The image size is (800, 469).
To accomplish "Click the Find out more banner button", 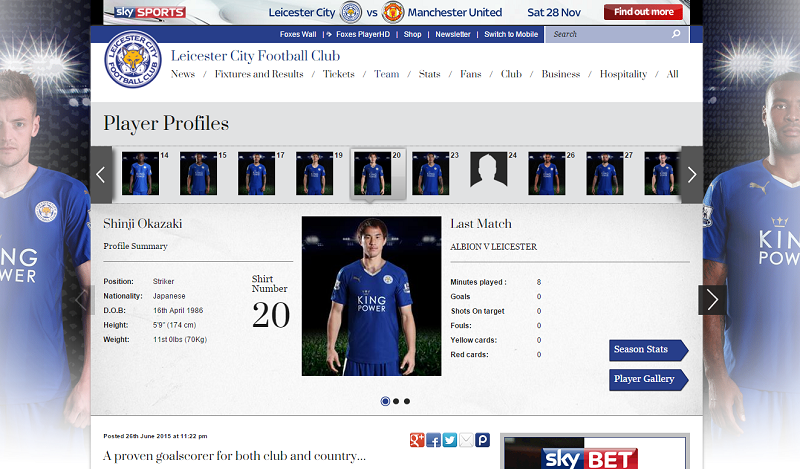I will click(x=643, y=12).
